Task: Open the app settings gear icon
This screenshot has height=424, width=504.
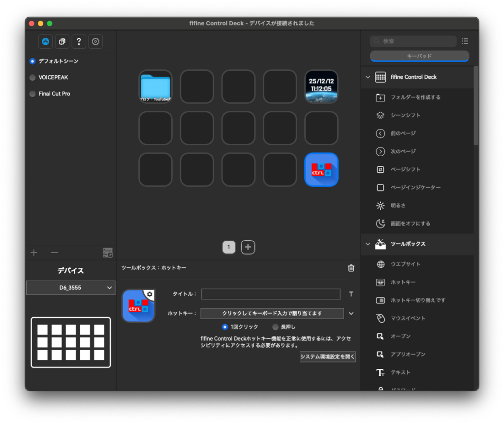Action: coord(95,41)
